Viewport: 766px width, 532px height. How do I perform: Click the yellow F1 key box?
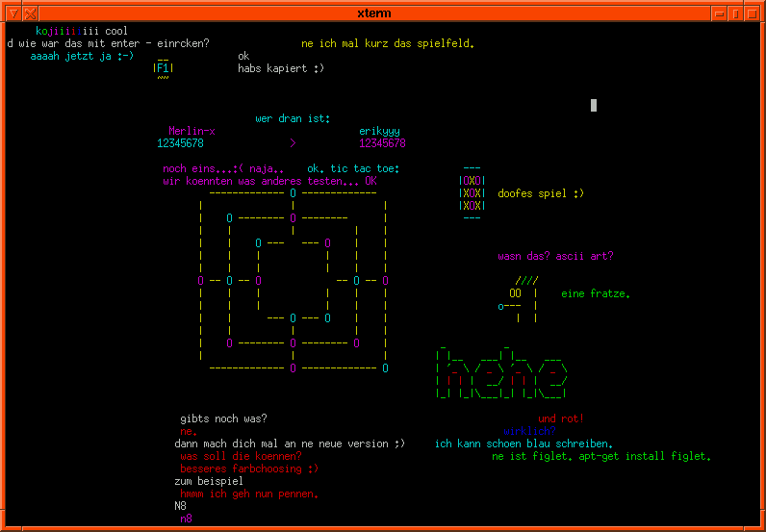tap(164, 68)
